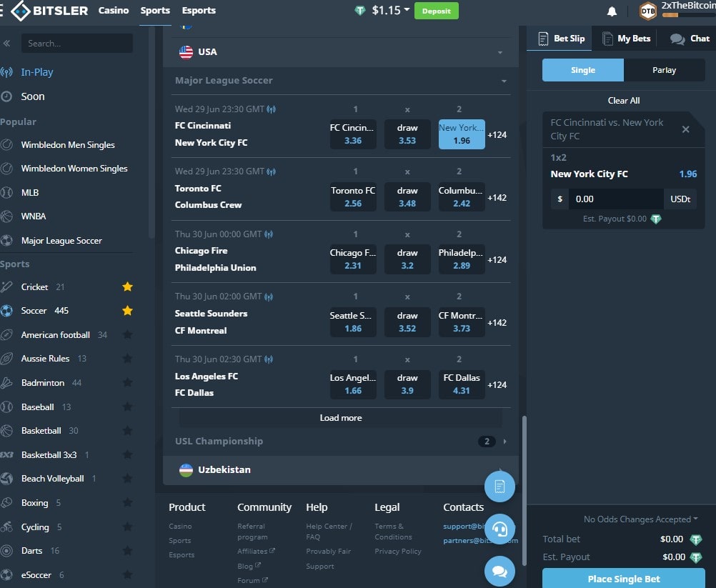Select draw 3.53 for FC Cincinnati match
This screenshot has height=588, width=716.
click(x=407, y=134)
